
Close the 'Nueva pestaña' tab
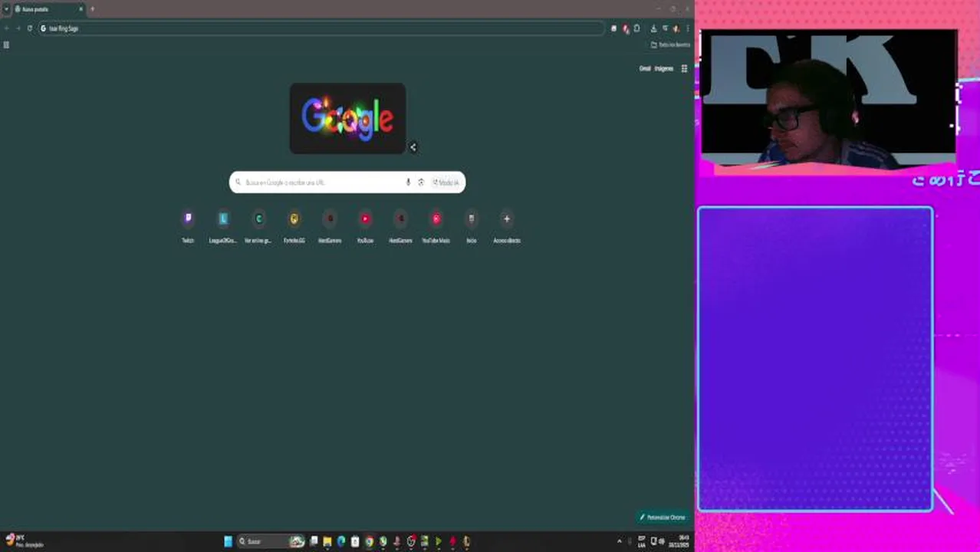[81, 9]
